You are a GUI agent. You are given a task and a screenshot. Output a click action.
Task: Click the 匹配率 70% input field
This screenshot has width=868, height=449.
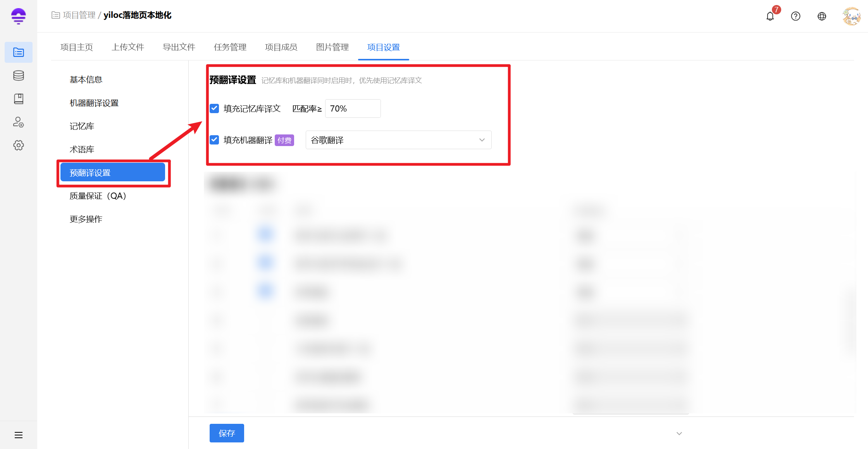[x=353, y=108]
